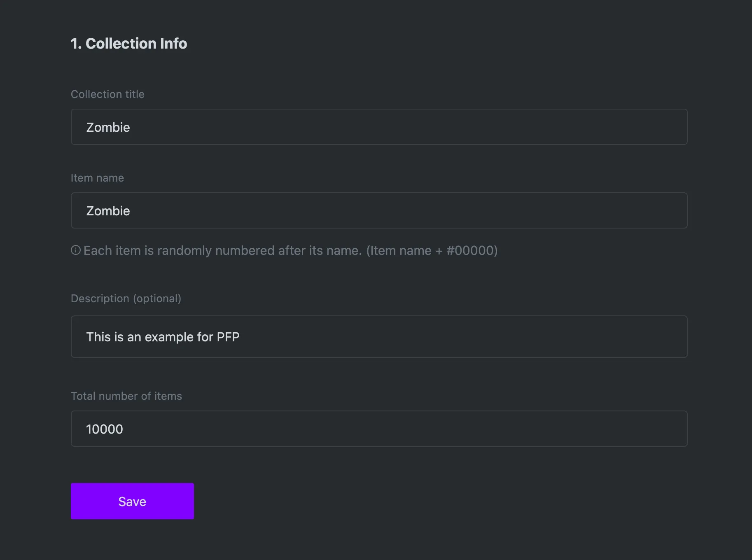
Task: Click the "Collection title" field label
Action: [107, 94]
